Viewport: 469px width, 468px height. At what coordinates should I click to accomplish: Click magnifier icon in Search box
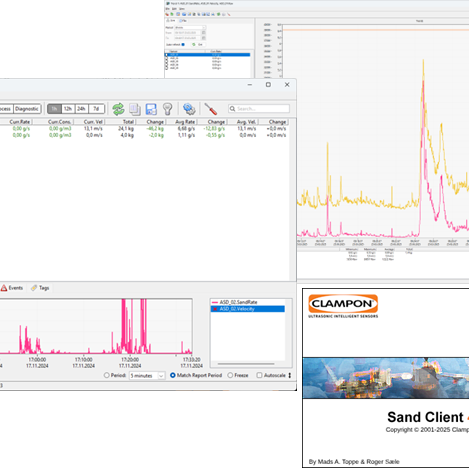point(232,109)
